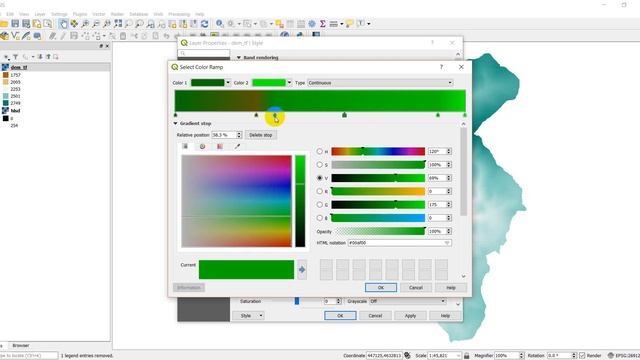
Task: Open the Layer menu
Action: pyautogui.click(x=40, y=14)
